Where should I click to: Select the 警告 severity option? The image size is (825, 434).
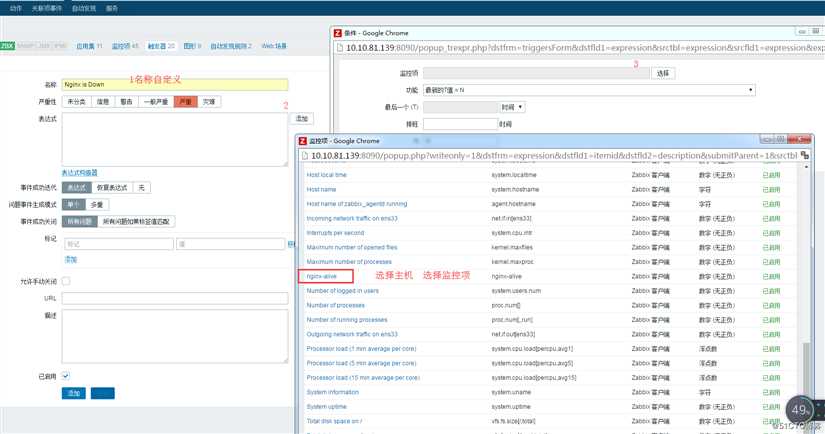(x=126, y=102)
